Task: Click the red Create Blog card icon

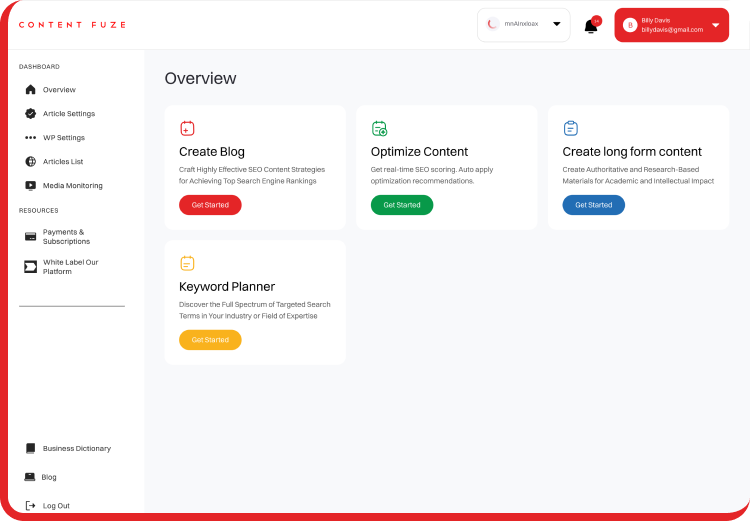Action: 187,128
